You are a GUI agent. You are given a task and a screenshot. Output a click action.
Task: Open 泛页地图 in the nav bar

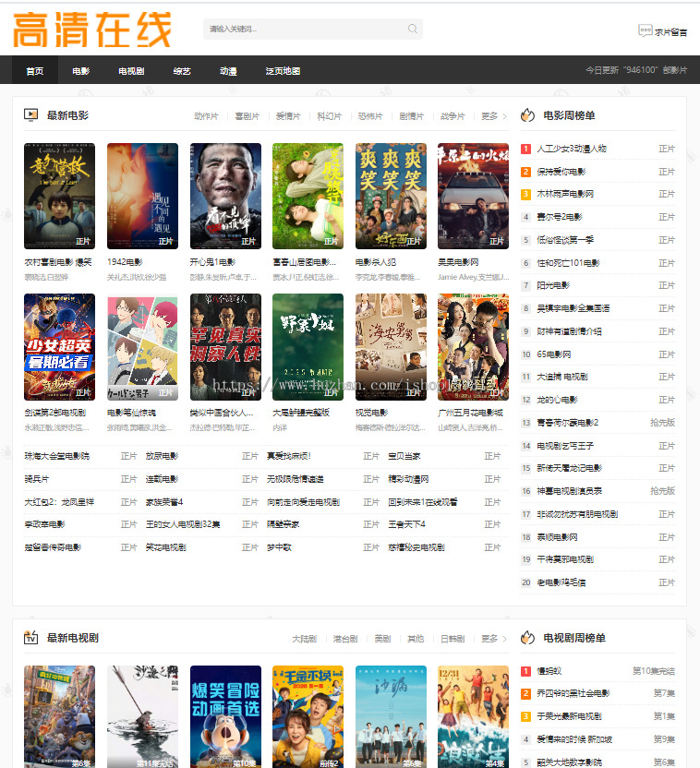click(x=283, y=71)
